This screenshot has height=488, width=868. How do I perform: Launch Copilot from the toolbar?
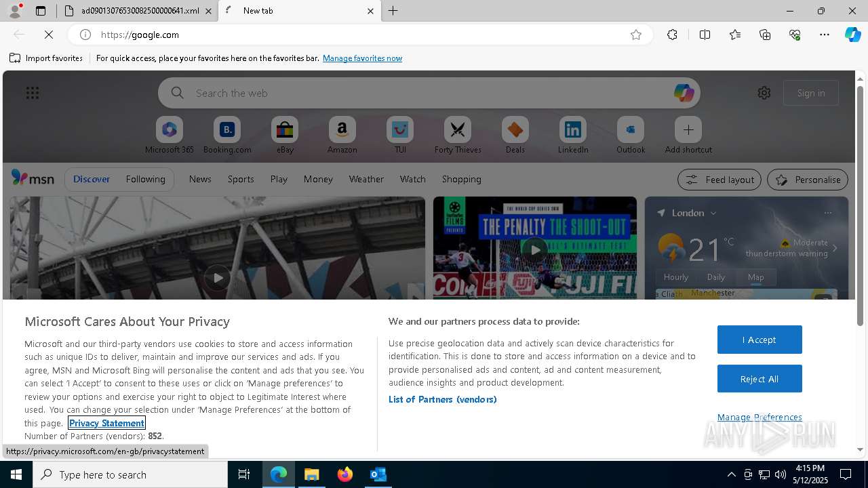pyautogui.click(x=852, y=35)
